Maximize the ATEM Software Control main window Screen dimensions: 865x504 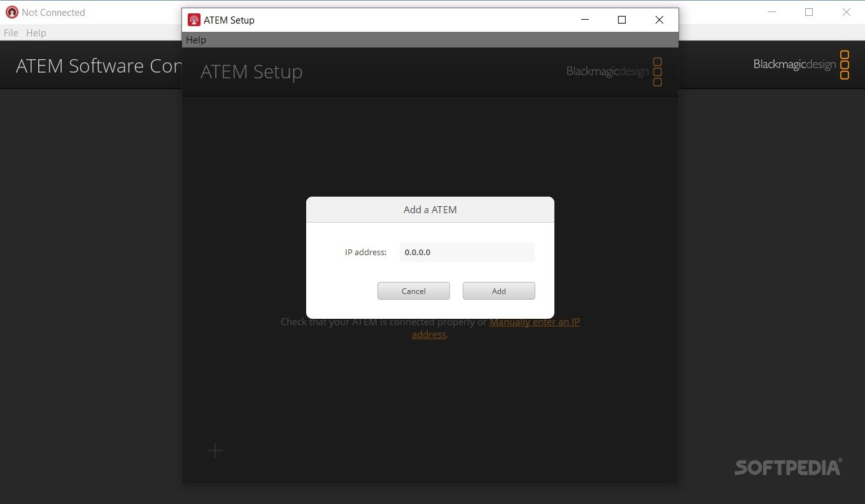pyautogui.click(x=809, y=12)
